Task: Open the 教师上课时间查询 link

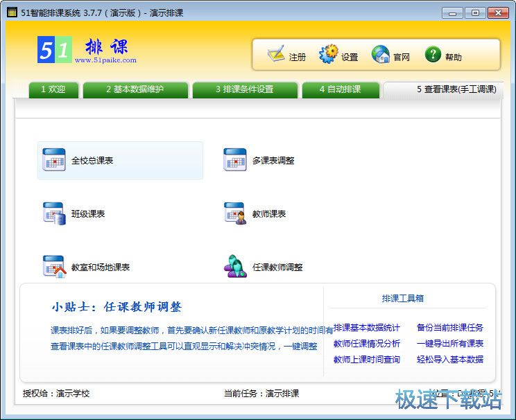Action: [x=367, y=359]
